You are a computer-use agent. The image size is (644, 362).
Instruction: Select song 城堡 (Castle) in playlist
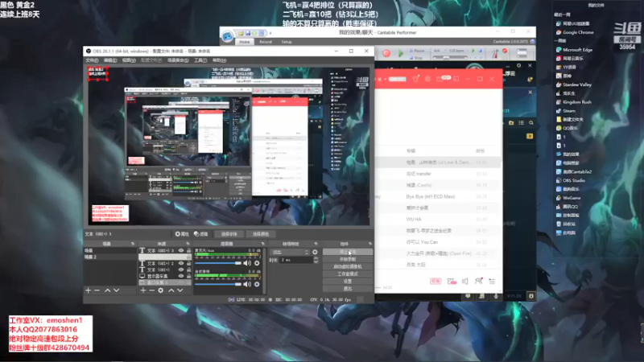(x=439, y=185)
